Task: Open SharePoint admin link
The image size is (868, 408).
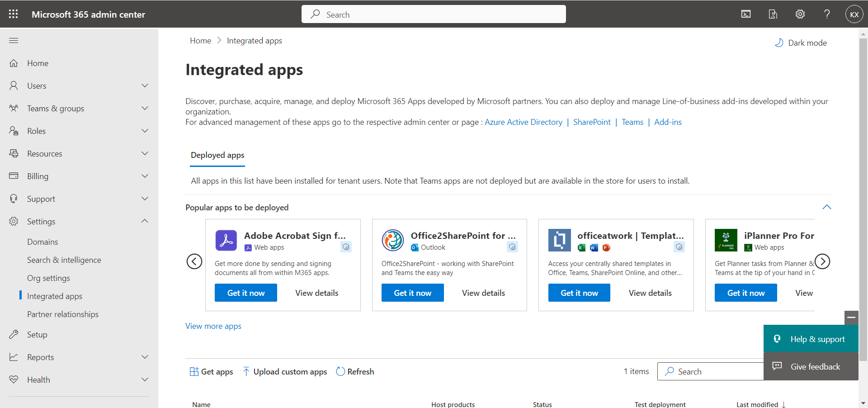Action: [x=592, y=122]
